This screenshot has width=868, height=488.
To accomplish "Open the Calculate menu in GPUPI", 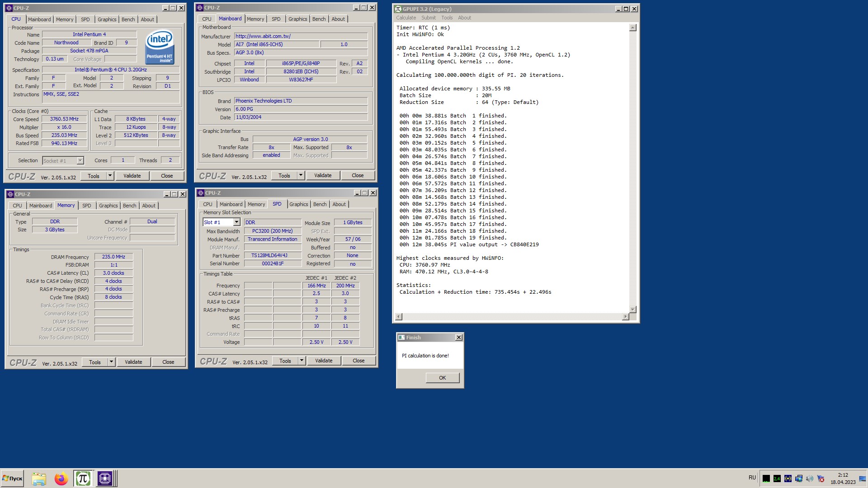I will pos(406,18).
